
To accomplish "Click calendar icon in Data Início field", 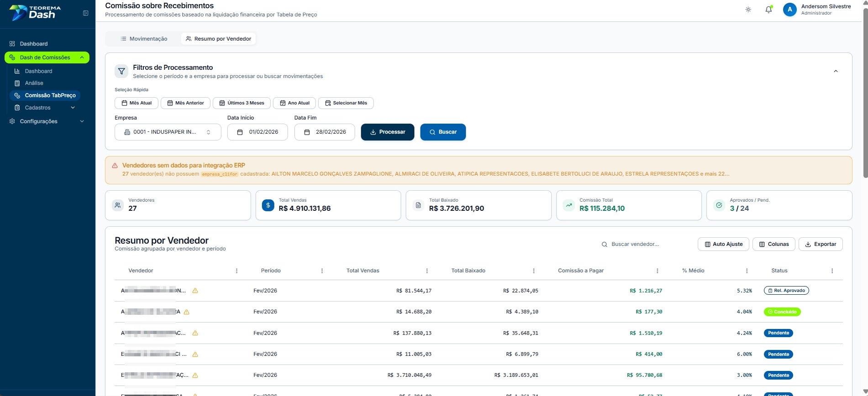I will pos(240,132).
